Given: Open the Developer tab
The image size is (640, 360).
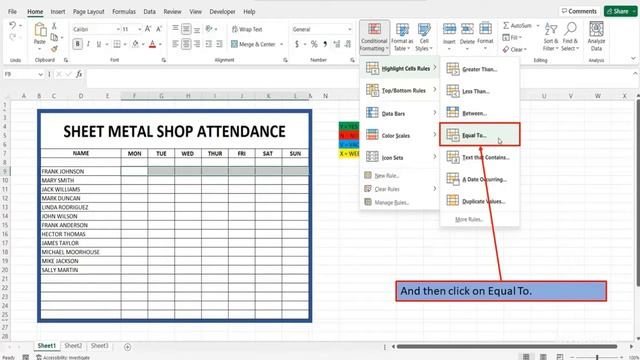Looking at the screenshot, I should point(222,11).
